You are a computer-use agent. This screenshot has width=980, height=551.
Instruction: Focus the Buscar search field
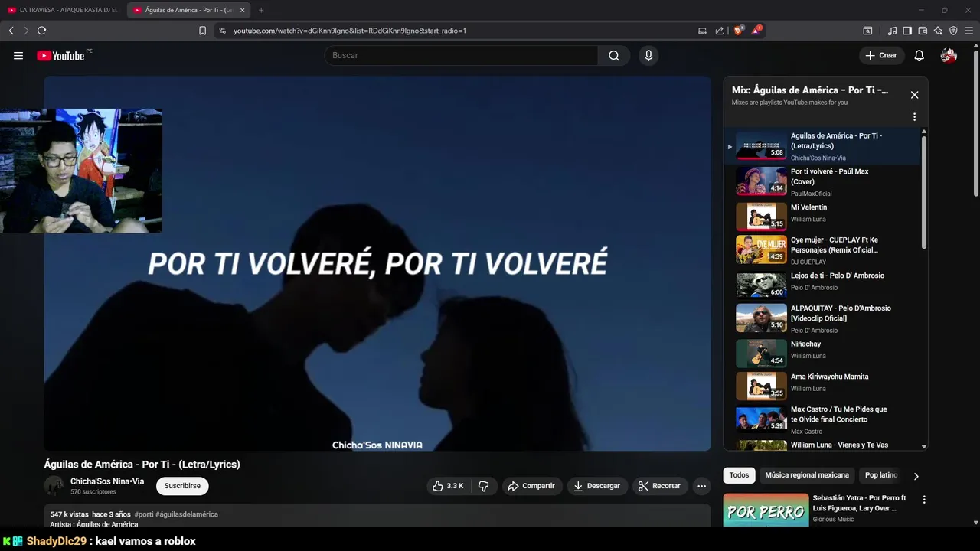tap(461, 55)
